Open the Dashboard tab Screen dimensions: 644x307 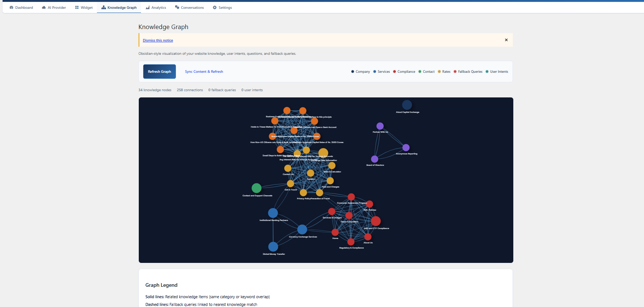(21, 7)
